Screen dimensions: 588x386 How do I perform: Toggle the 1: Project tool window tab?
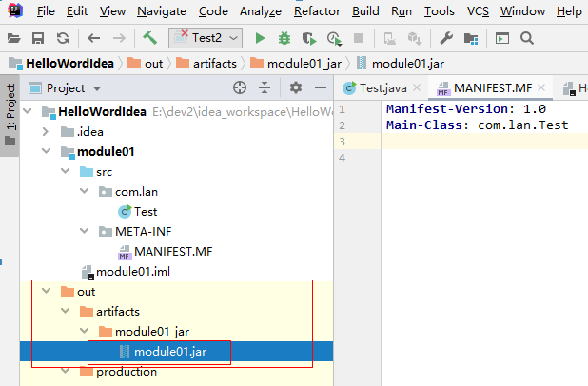(10, 114)
